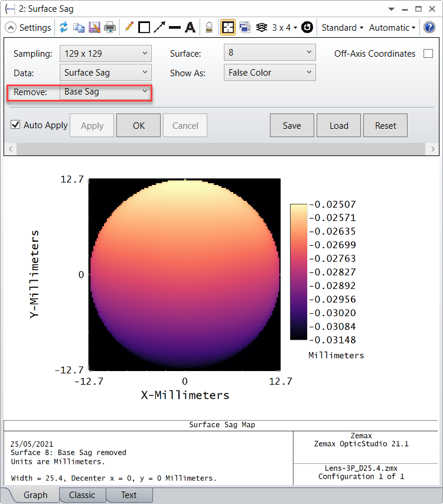Click the overlay layers icon
The width and height of the screenshot is (443, 504).
click(262, 28)
